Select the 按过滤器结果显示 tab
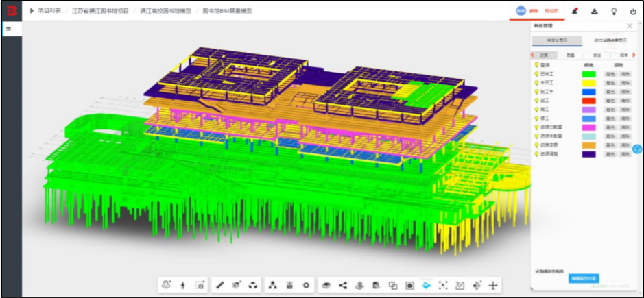The height and width of the screenshot is (298, 644). click(610, 40)
